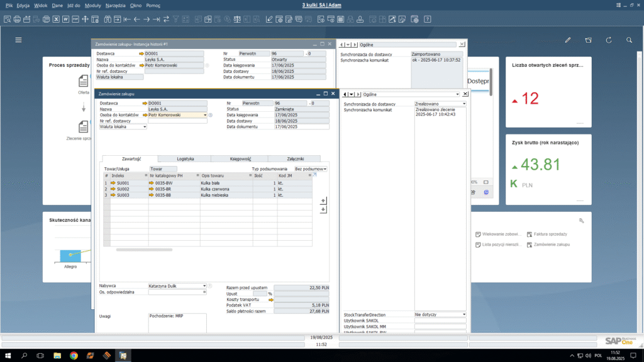Viewport: 644px width, 362px height.
Task: Open the chooser for Os. odpowiedzialna
Action: (x=204, y=292)
